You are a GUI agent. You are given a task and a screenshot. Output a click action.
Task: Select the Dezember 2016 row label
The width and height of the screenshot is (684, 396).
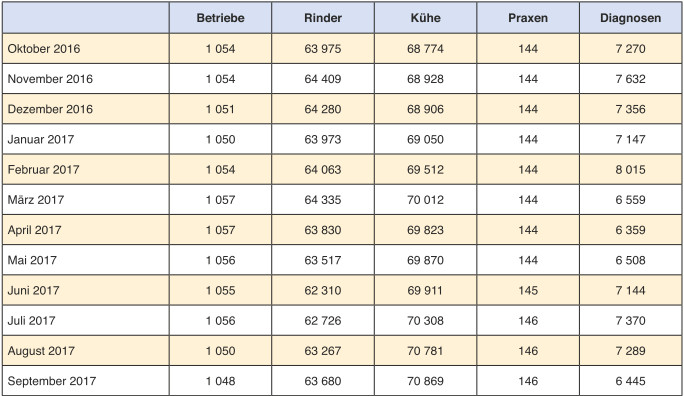coord(50,109)
